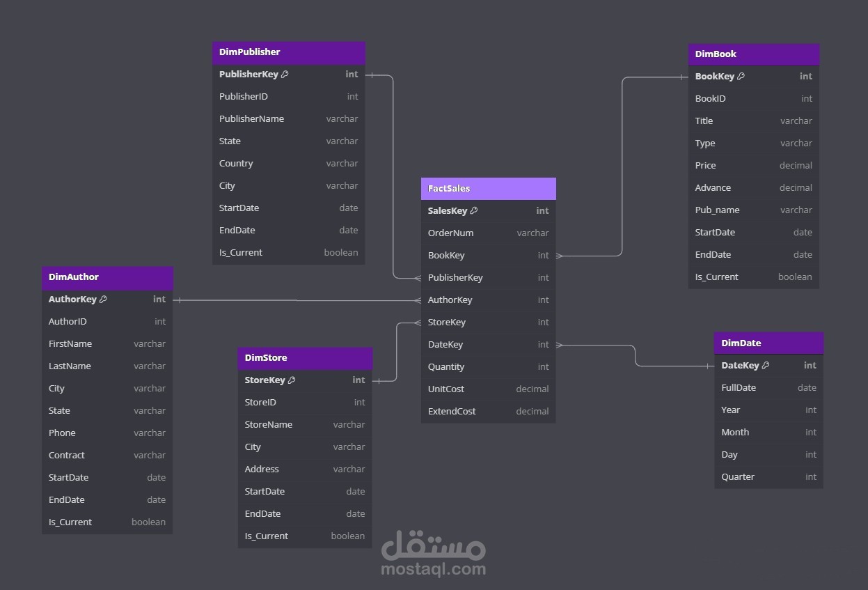Click StoreKey row in FactSales

tap(489, 323)
